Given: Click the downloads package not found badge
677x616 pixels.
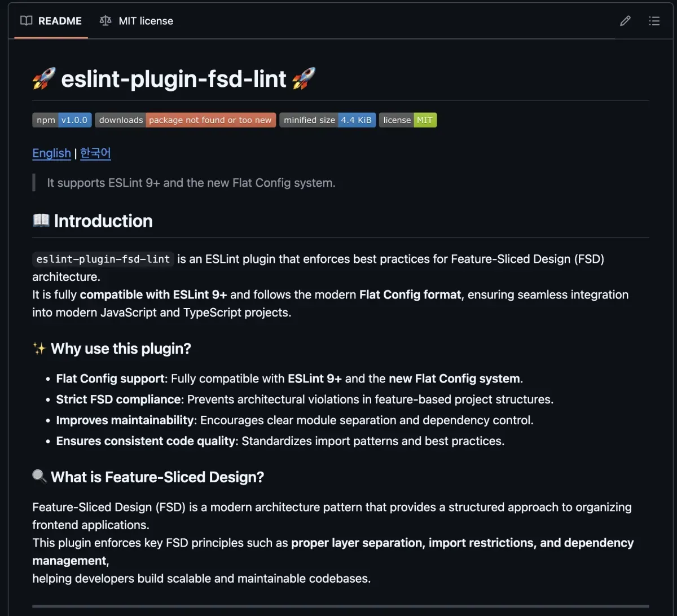Looking at the screenshot, I should click(x=185, y=120).
